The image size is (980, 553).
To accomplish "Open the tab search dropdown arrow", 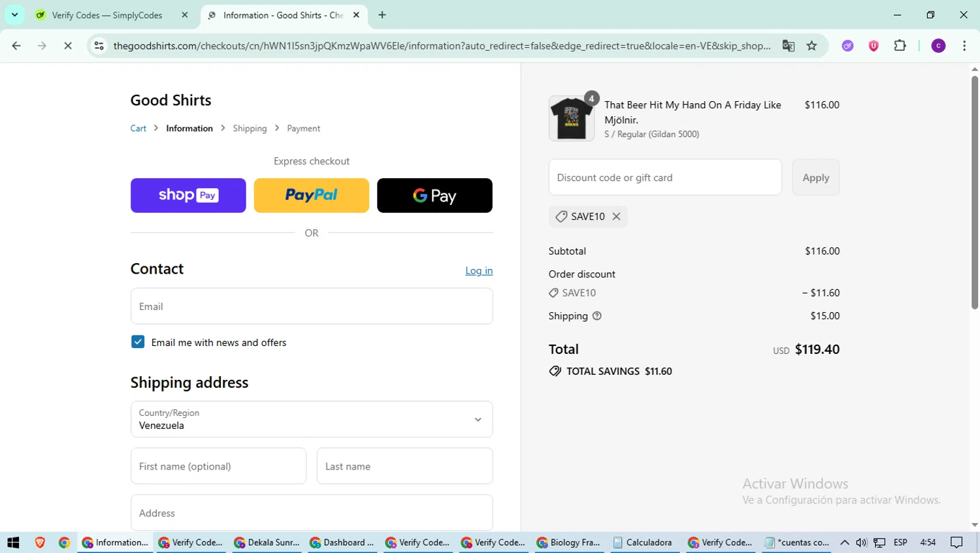I will [x=14, y=15].
